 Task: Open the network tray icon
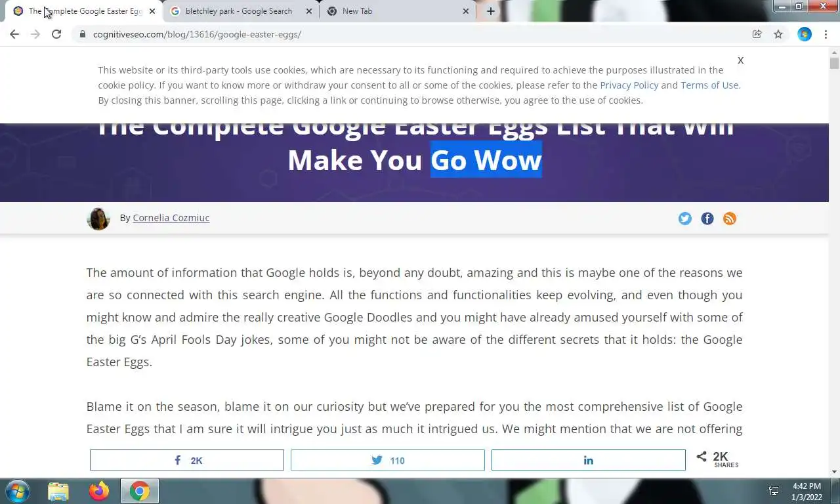(x=774, y=492)
